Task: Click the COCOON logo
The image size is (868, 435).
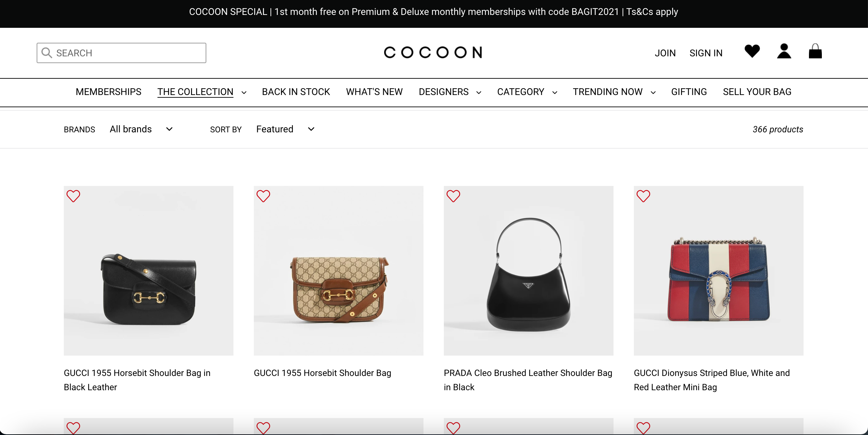Action: (x=433, y=53)
